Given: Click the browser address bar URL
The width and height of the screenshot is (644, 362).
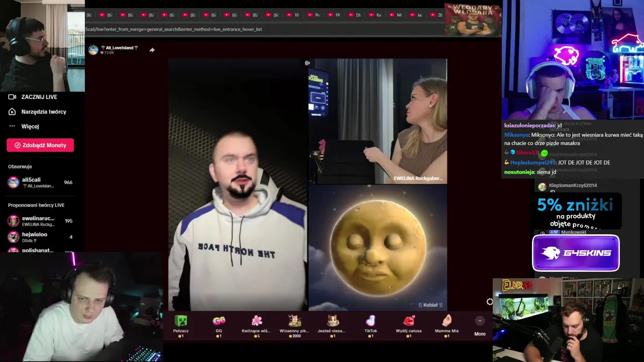Looking at the screenshot, I should pos(174,29).
